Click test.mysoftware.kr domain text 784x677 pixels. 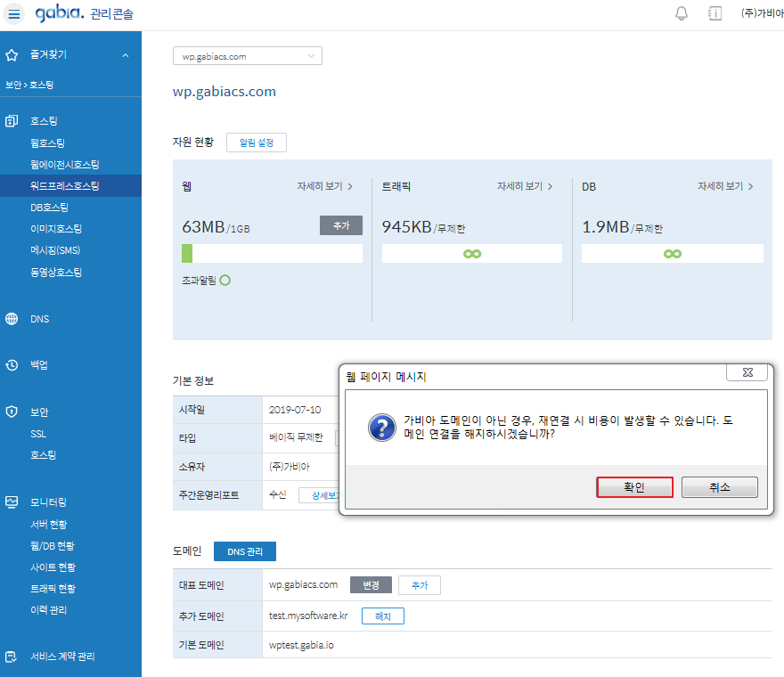[308, 616]
